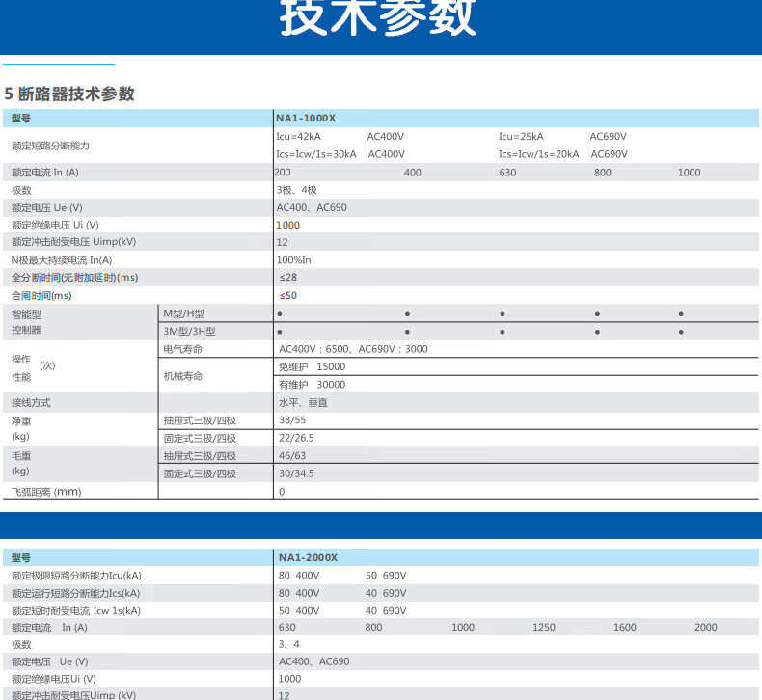Select the 水平、垂直 wiring value
Image resolution: width=762 pixels, height=700 pixels.
click(x=303, y=403)
